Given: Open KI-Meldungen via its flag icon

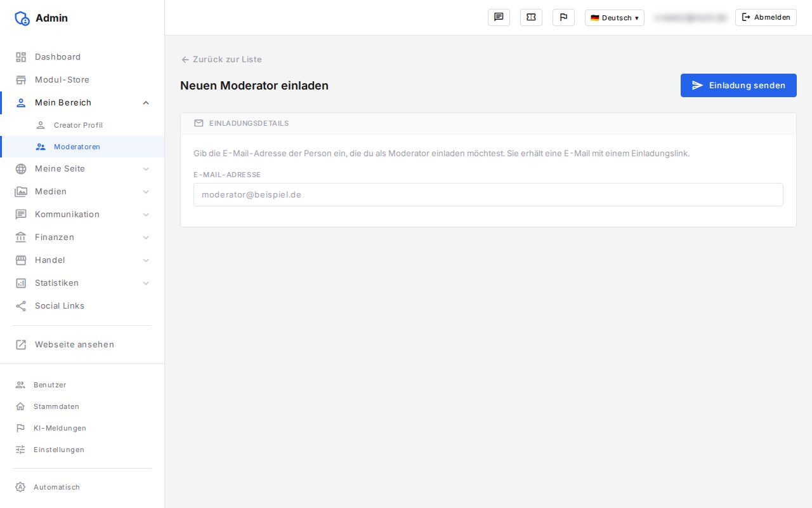Looking at the screenshot, I should pos(20,428).
